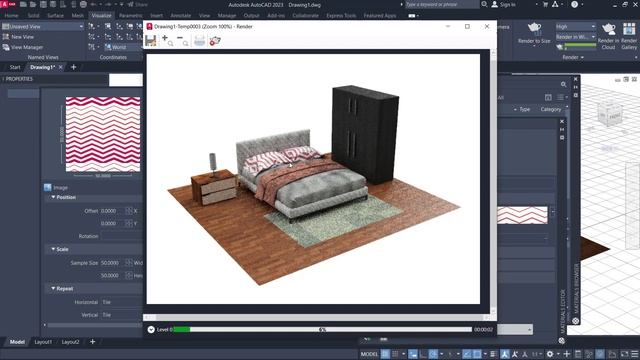Zoom out on the render with minus magnifier
Image resolution: width=640 pixels, height=360 pixels.
182,40
